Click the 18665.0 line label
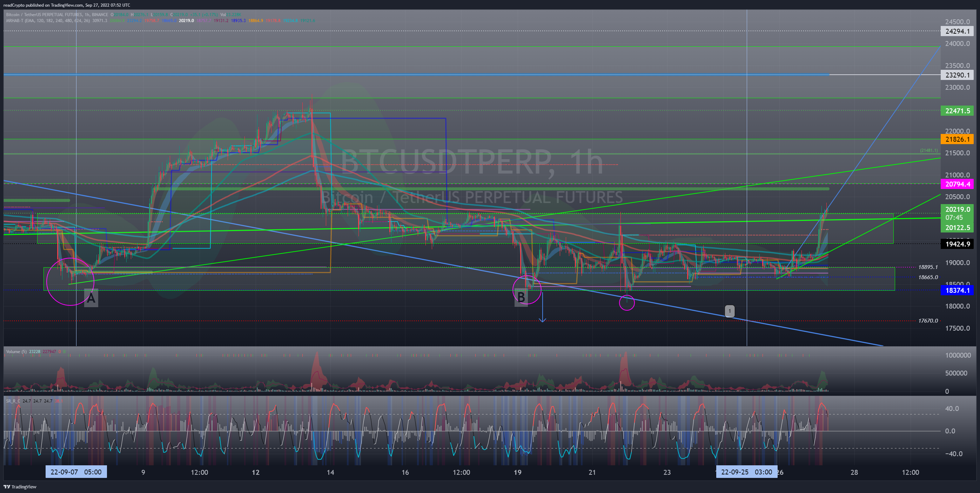This screenshot has height=493, width=980. coord(928,277)
